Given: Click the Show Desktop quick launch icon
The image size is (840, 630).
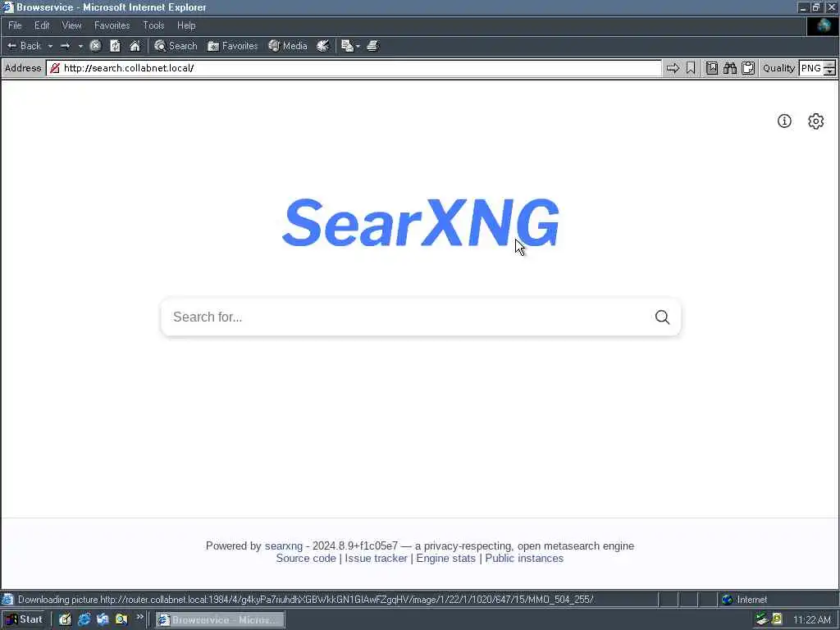Looking at the screenshot, I should pyautogui.click(x=65, y=620).
